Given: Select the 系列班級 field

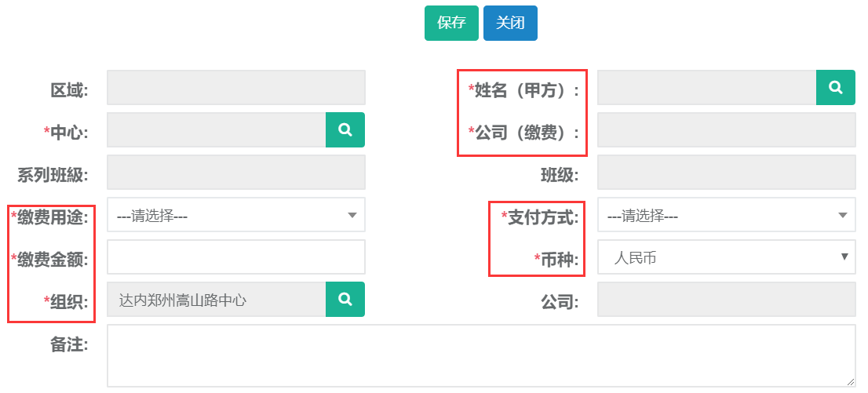Looking at the screenshot, I should pyautogui.click(x=235, y=173).
